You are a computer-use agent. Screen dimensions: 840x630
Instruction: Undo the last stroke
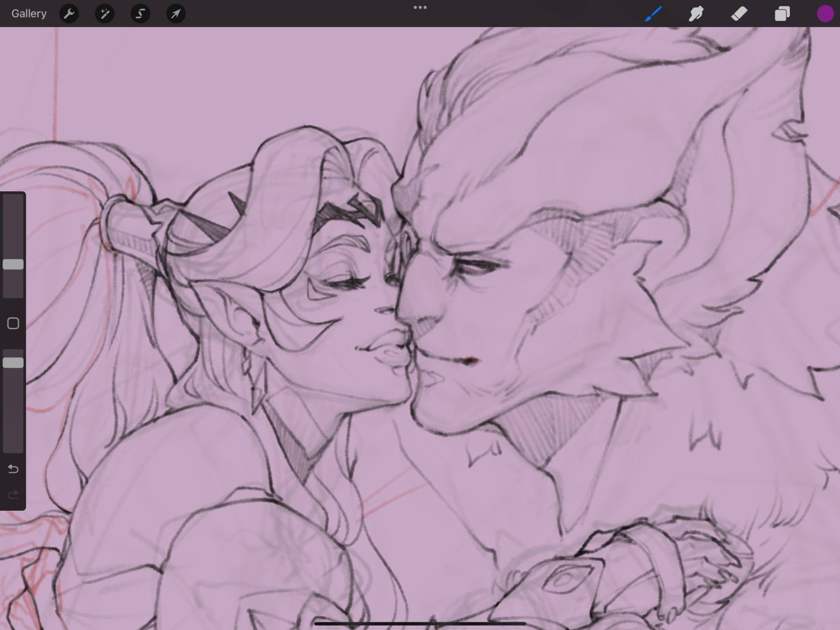point(13,469)
